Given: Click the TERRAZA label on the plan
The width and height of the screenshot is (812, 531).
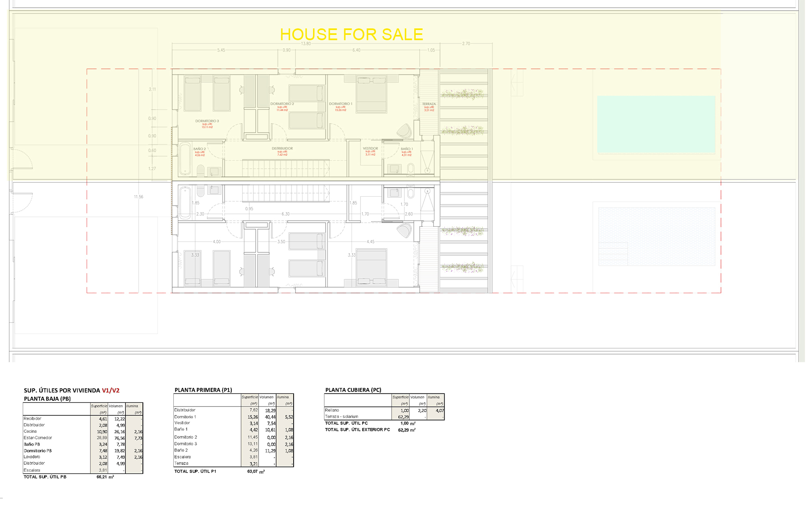Looking at the screenshot, I should (x=429, y=104).
